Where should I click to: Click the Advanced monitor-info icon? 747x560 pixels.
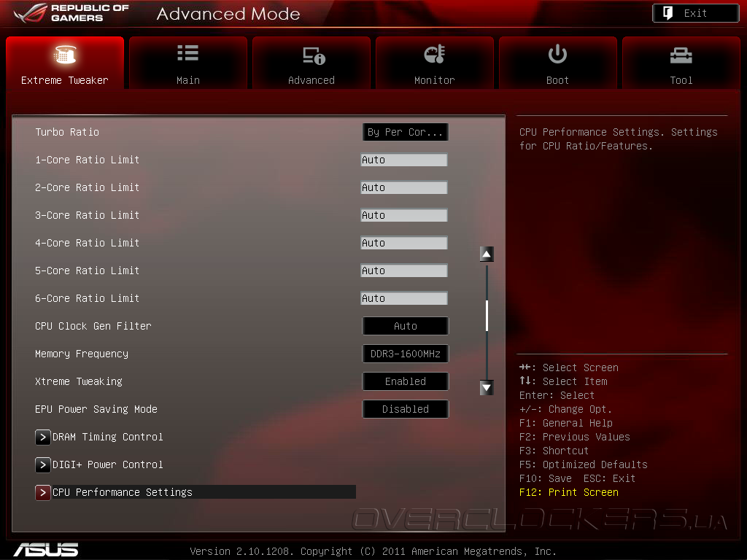tap(314, 55)
